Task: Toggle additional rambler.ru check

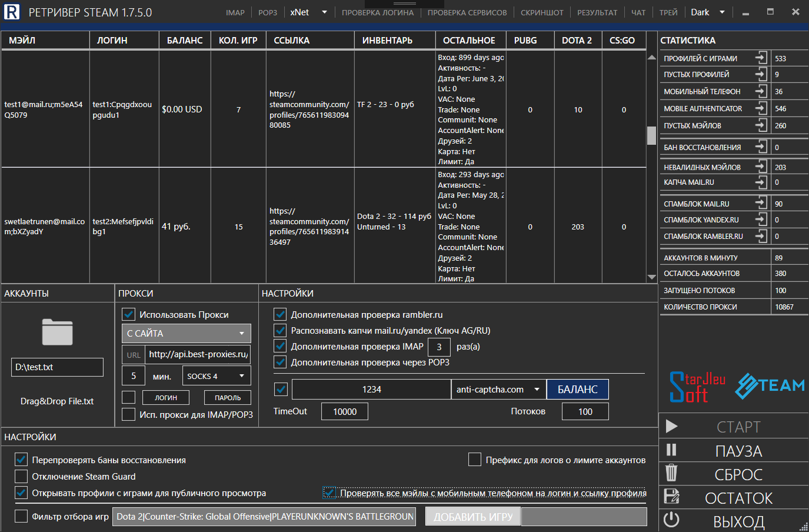Action: [x=281, y=314]
